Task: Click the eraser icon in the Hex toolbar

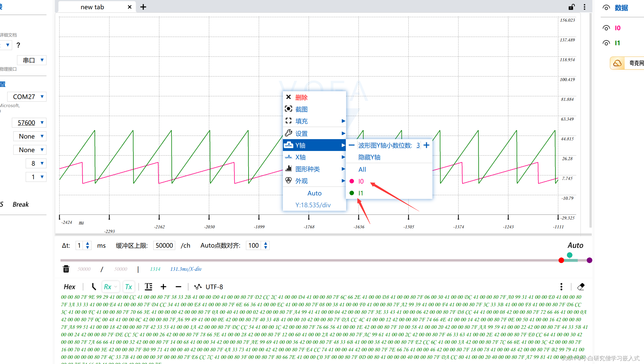Action: (x=581, y=287)
